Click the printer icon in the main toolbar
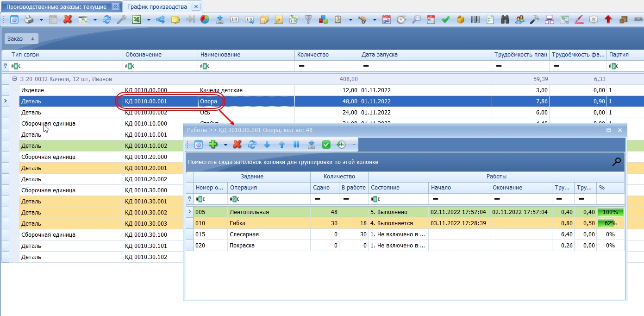Screen dimensions: 644x316 click(x=29, y=19)
